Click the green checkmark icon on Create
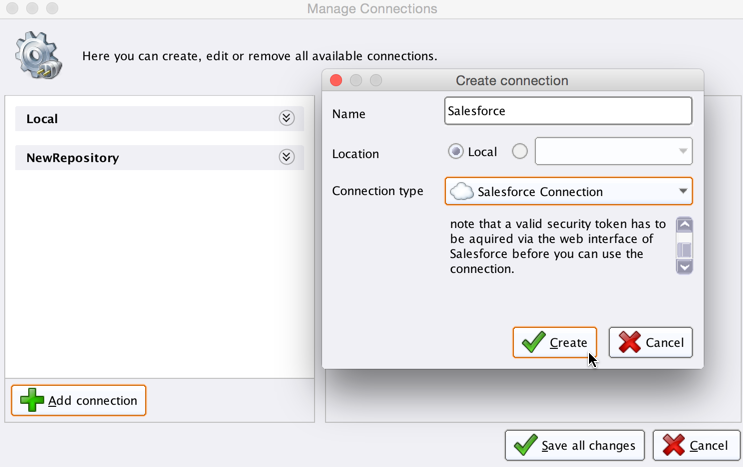The height and width of the screenshot is (467, 743). tap(533, 343)
